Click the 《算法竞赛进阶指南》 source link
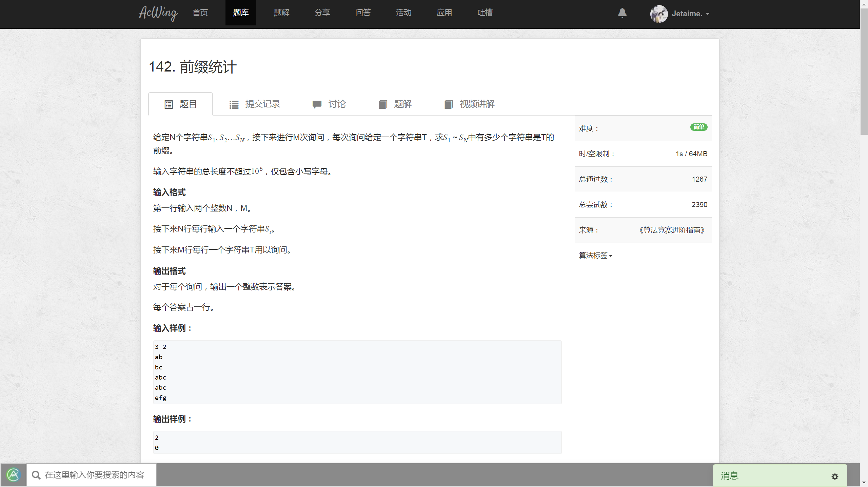 click(x=671, y=230)
